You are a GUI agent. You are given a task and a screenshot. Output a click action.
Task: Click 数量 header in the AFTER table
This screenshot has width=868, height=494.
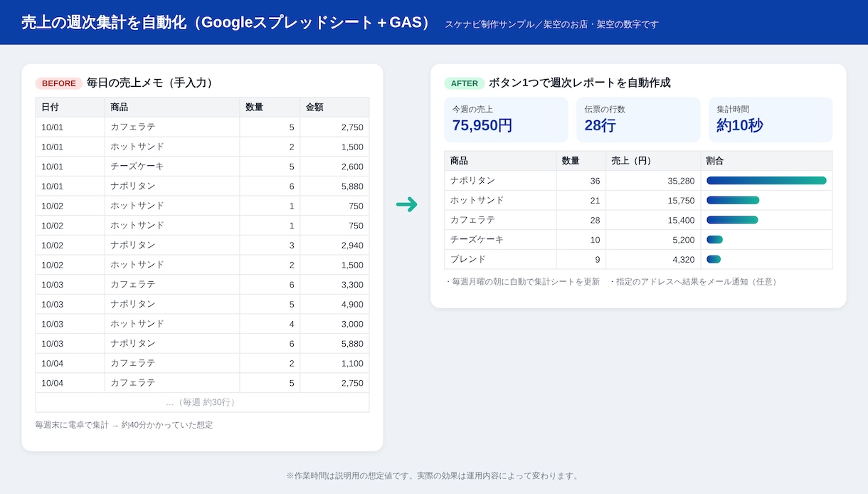pos(581,161)
